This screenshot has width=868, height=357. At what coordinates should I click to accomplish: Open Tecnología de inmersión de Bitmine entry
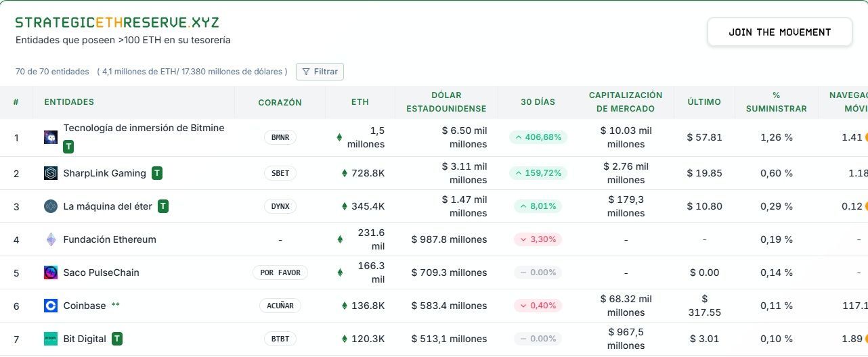point(144,128)
